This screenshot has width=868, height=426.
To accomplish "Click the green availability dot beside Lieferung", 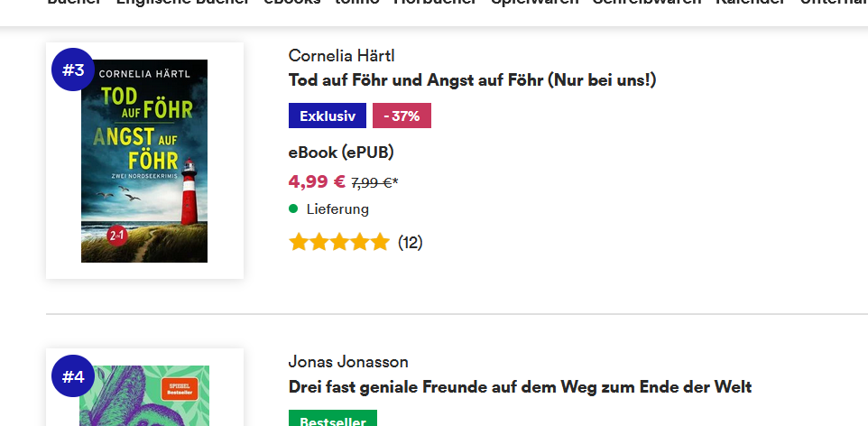I will (x=293, y=208).
